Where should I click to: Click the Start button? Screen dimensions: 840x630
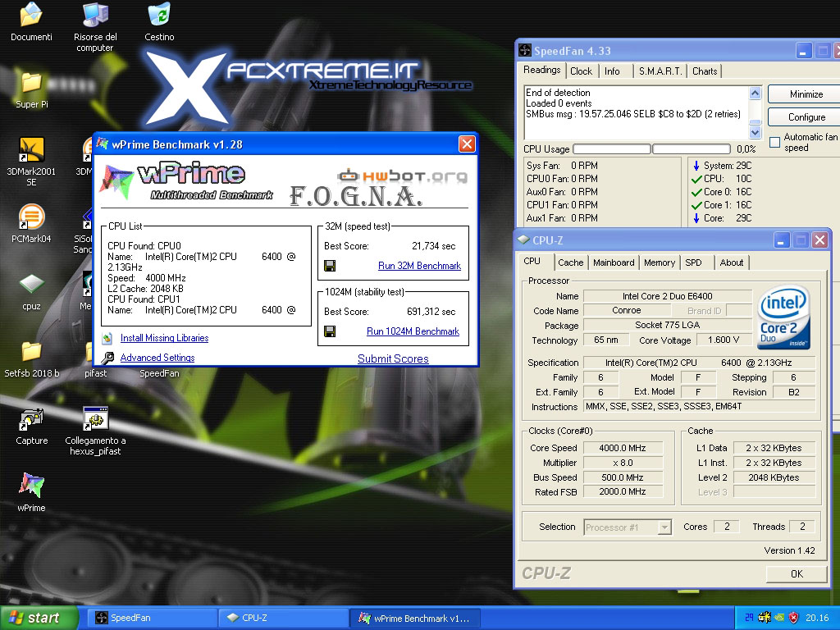click(39, 618)
